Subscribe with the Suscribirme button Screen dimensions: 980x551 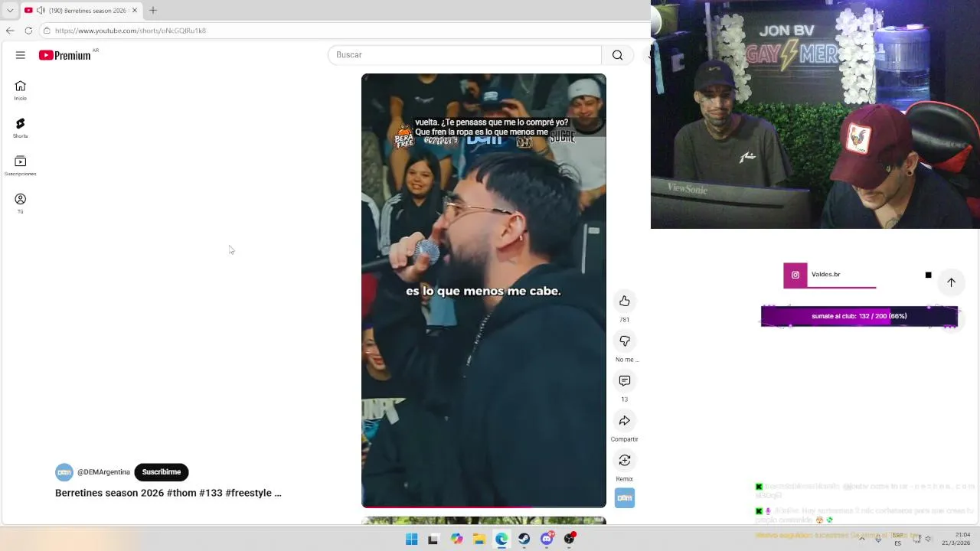click(x=162, y=472)
